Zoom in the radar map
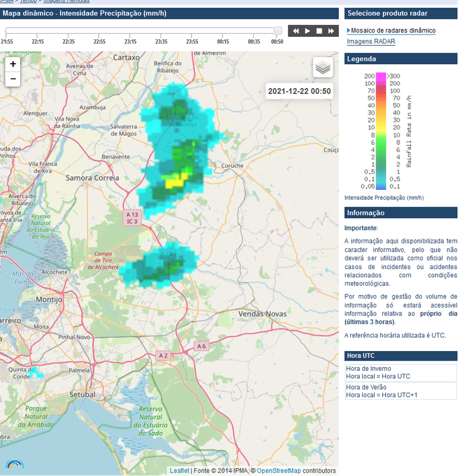459x476 pixels. pyautogui.click(x=12, y=64)
